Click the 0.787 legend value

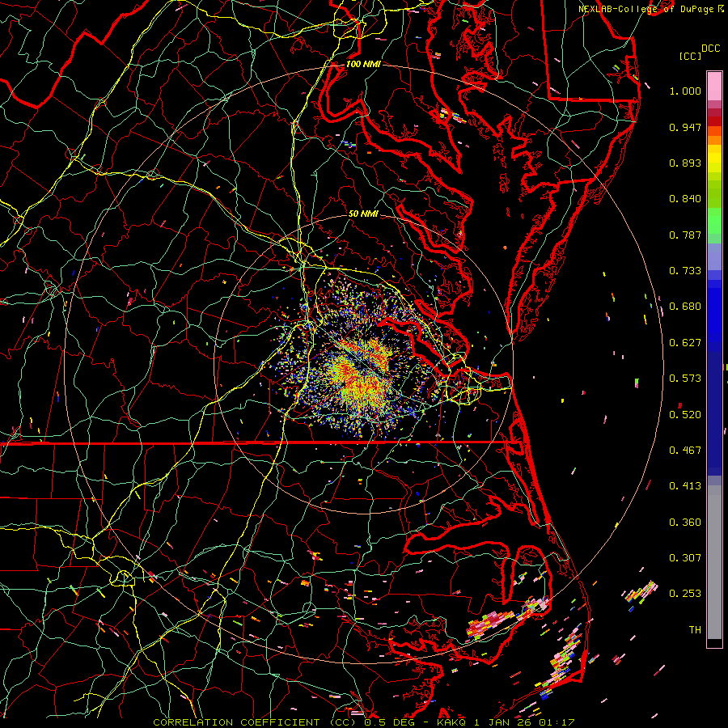point(685,235)
